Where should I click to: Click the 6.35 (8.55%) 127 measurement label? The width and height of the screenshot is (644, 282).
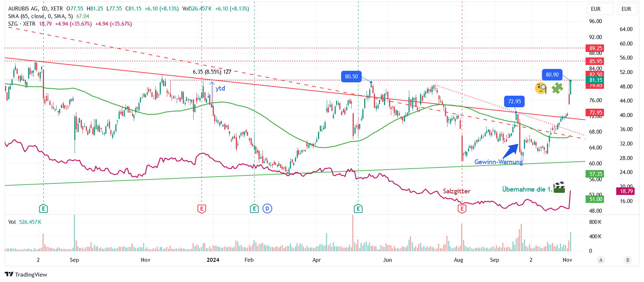[x=212, y=71]
